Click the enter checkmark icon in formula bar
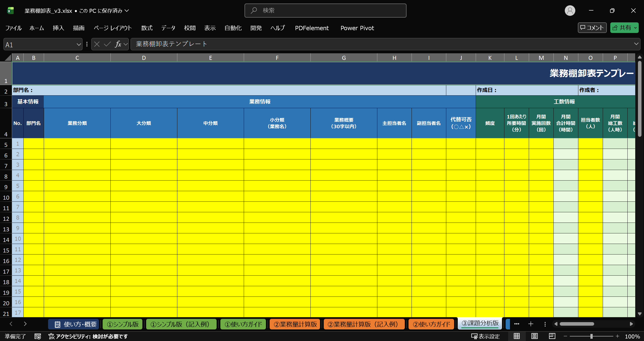Image resolution: width=644 pixels, height=341 pixels. (x=107, y=44)
